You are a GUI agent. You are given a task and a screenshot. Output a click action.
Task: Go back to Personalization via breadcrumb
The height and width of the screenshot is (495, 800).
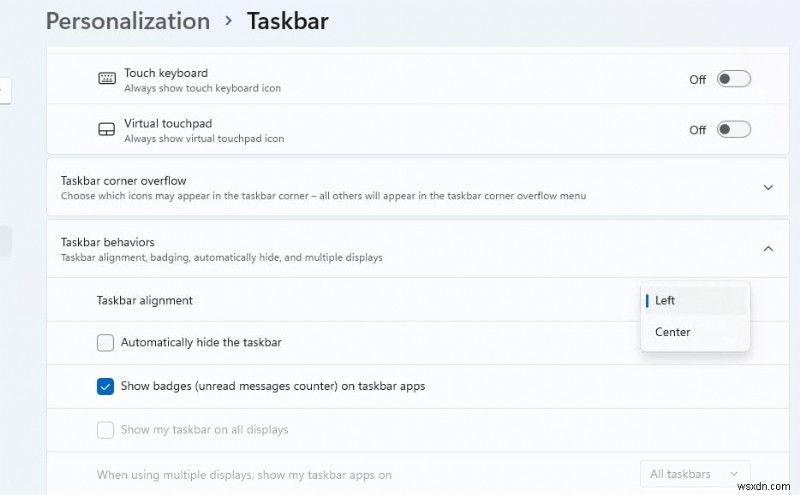pos(128,21)
